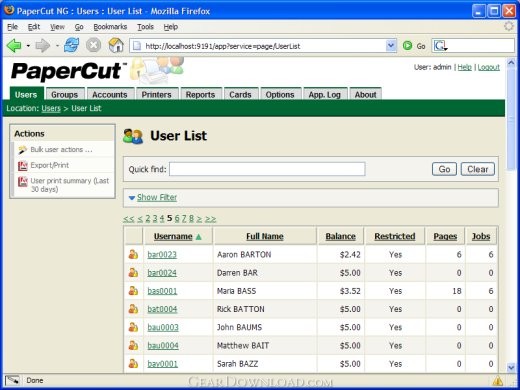Open the View menu
The image size is (520, 390).
pyautogui.click(x=57, y=27)
